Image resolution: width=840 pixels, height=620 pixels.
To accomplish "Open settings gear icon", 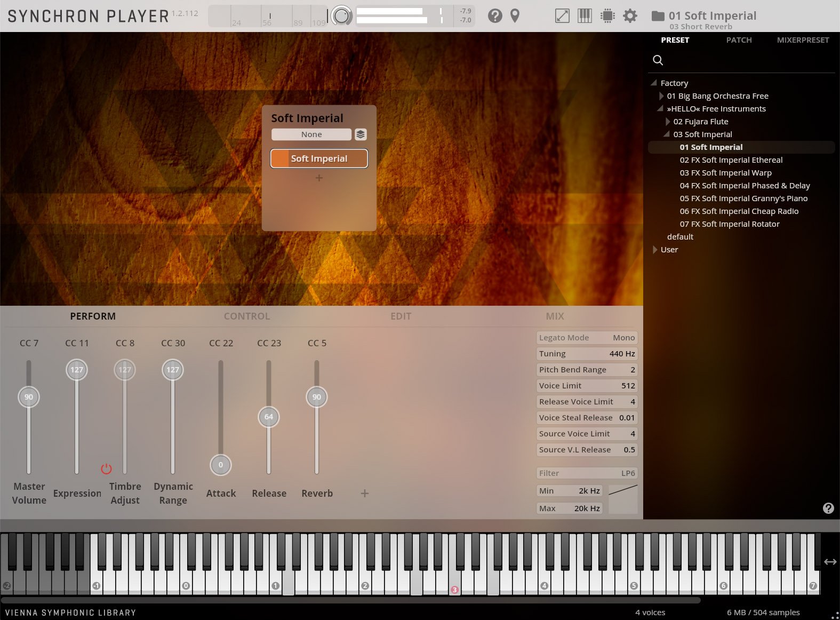I will [x=630, y=16].
